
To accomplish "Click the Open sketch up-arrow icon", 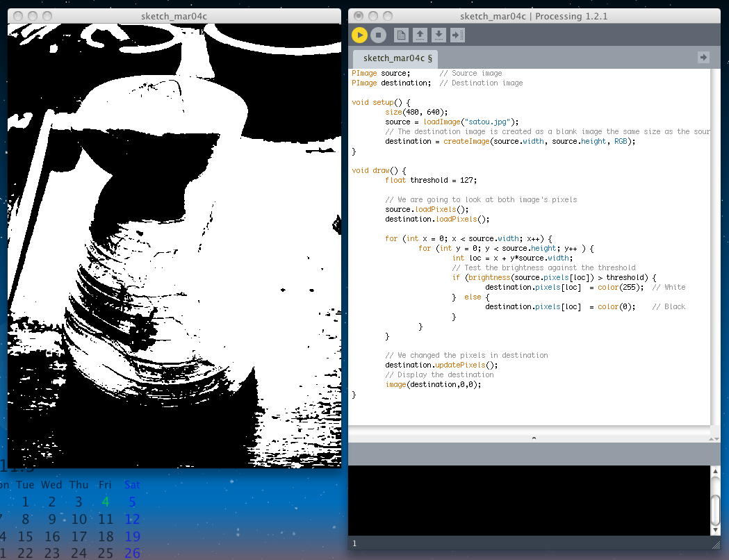I will 420,35.
